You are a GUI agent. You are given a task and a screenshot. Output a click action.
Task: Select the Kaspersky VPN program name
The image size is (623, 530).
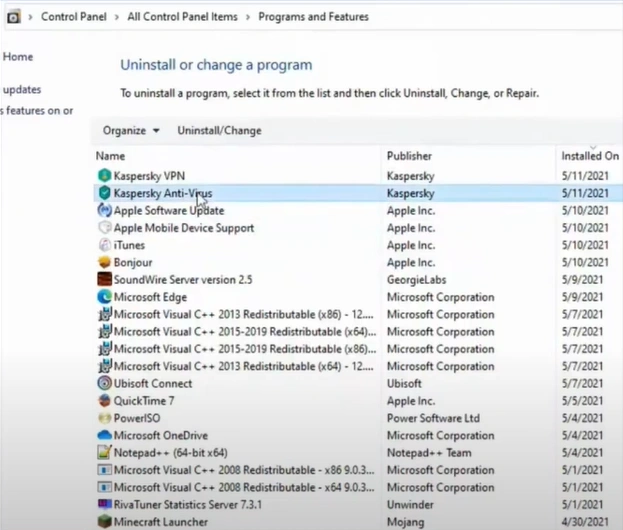[149, 176]
